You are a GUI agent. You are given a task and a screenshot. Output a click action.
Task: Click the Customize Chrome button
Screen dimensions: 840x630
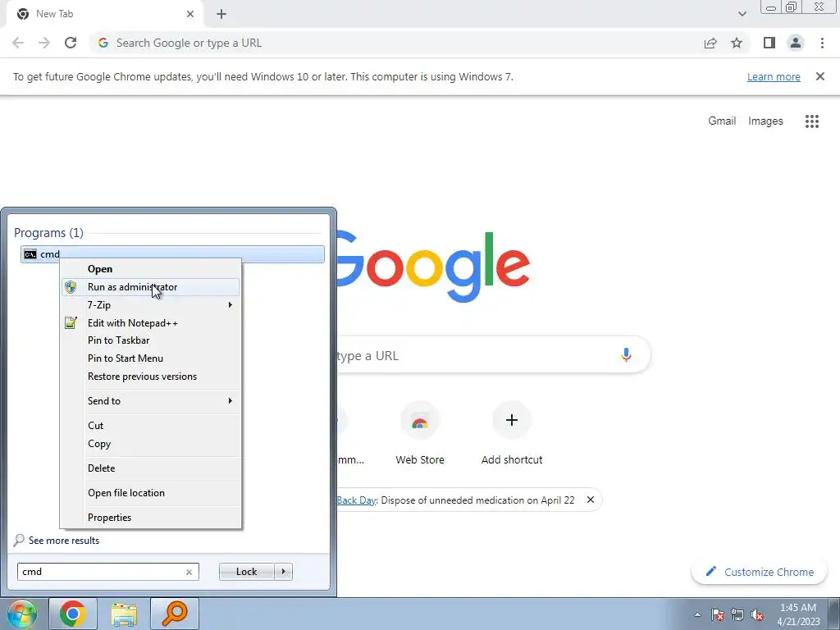coord(760,572)
